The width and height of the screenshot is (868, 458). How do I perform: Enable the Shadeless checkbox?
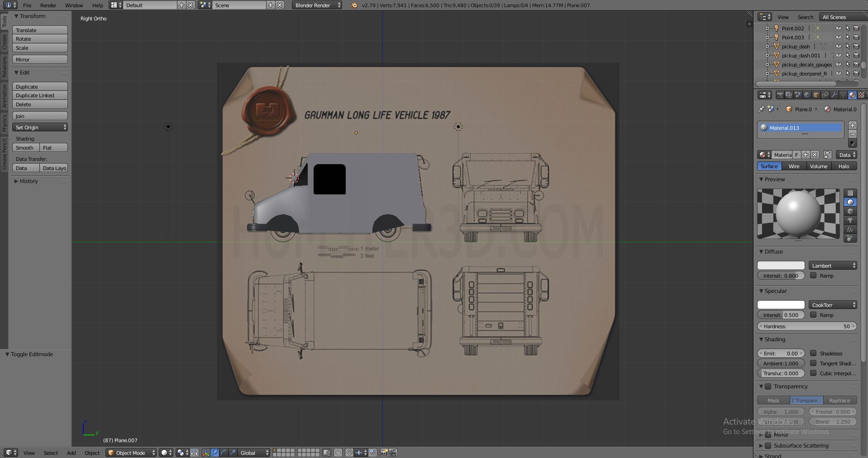coord(813,353)
